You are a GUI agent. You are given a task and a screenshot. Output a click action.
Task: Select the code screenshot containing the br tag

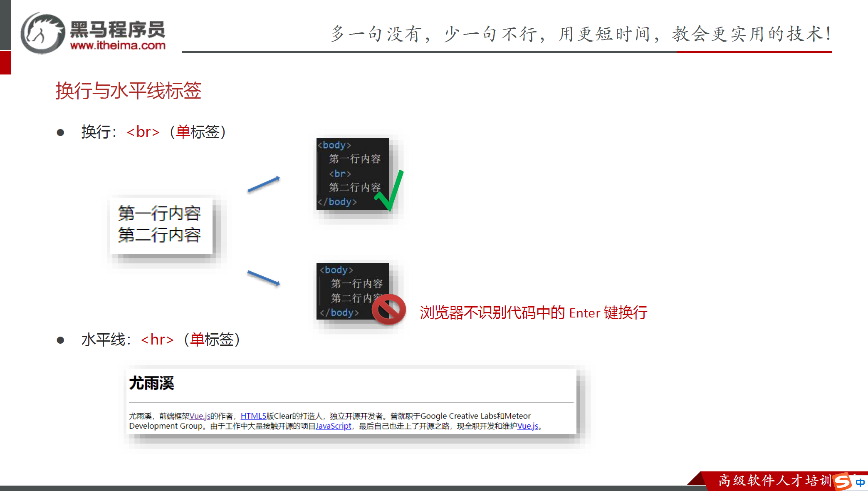[352, 174]
